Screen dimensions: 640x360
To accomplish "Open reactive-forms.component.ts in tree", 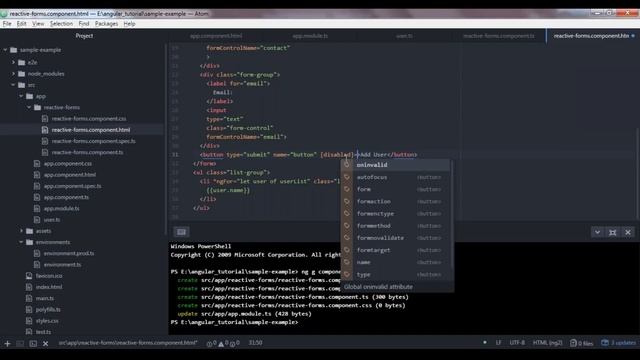I will (x=87, y=152).
